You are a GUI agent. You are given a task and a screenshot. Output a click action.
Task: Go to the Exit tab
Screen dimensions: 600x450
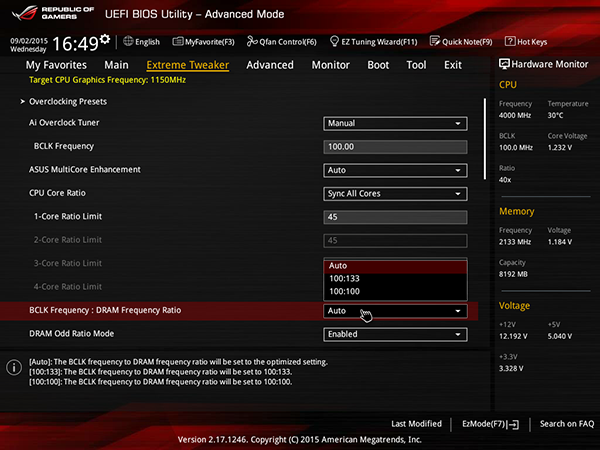coord(453,65)
